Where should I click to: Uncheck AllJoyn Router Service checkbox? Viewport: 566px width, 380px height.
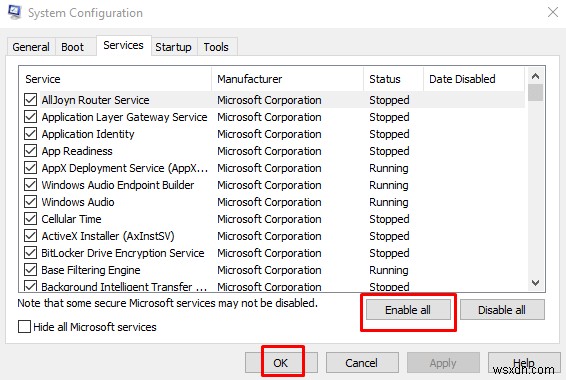pos(31,100)
